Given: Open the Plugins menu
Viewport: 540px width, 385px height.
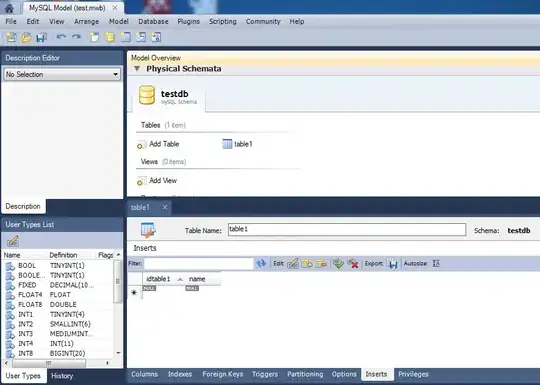Looking at the screenshot, I should [x=188, y=21].
